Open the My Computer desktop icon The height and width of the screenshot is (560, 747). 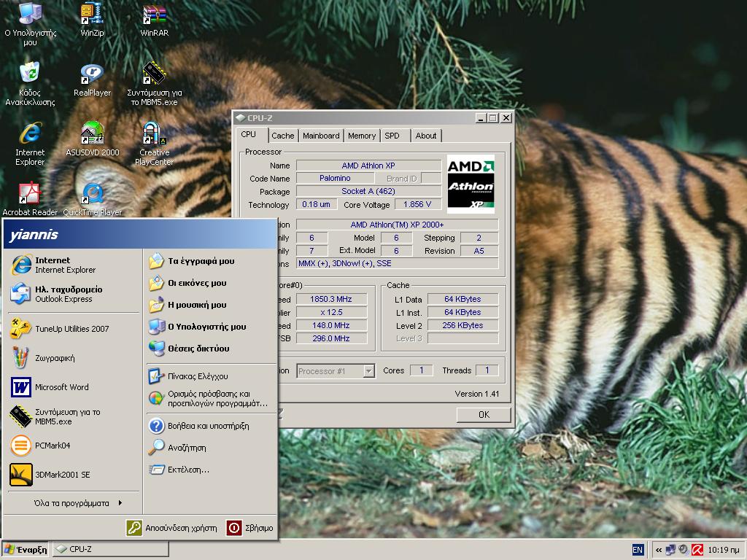(29, 23)
